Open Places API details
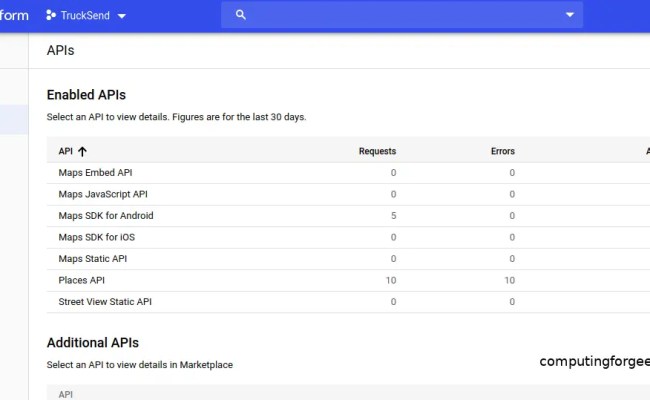This screenshot has height=400, width=650. tap(81, 281)
